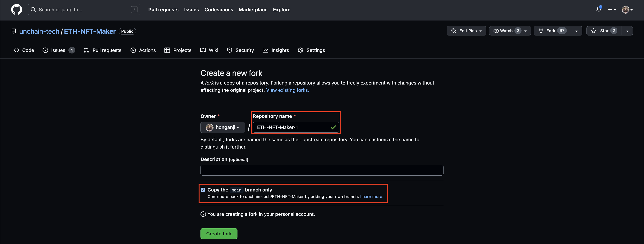Viewport: 644px width, 244px height.
Task: Click the Code tab brackets icon
Action: [16, 50]
